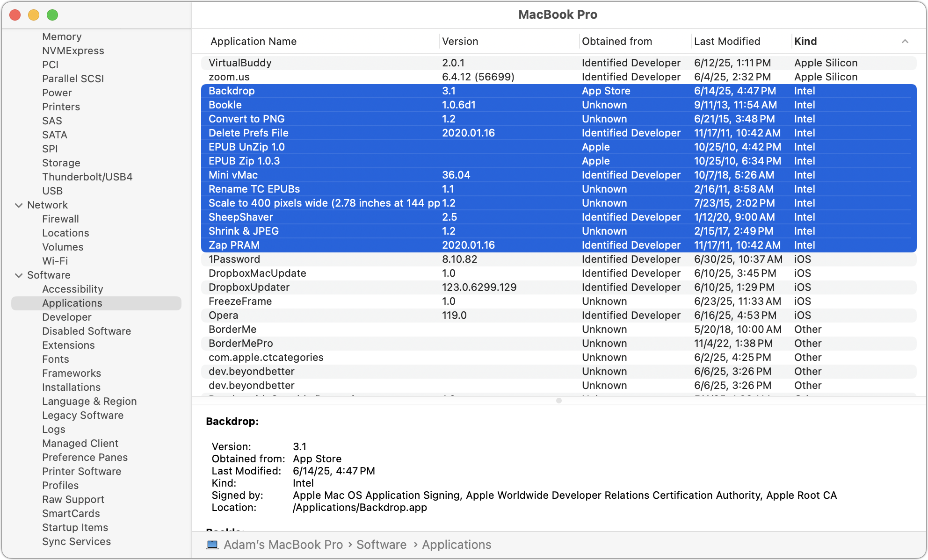Sort by the Last Modified column header
928x560 pixels.
pos(727,41)
